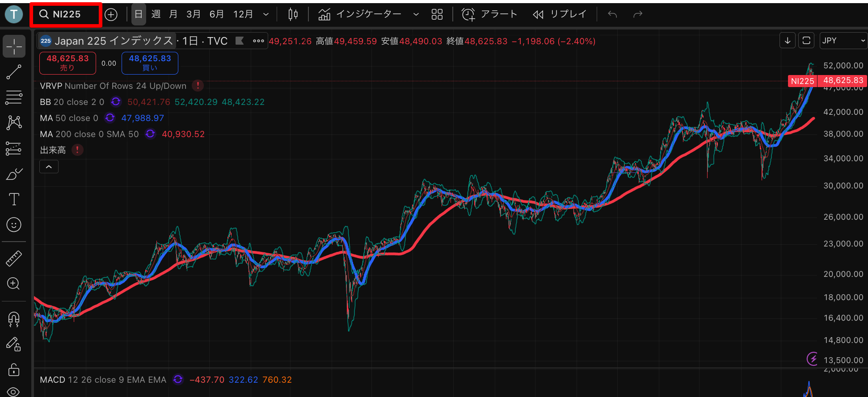This screenshot has width=868, height=397.
Task: Click the blue 買い buy button
Action: [150, 63]
